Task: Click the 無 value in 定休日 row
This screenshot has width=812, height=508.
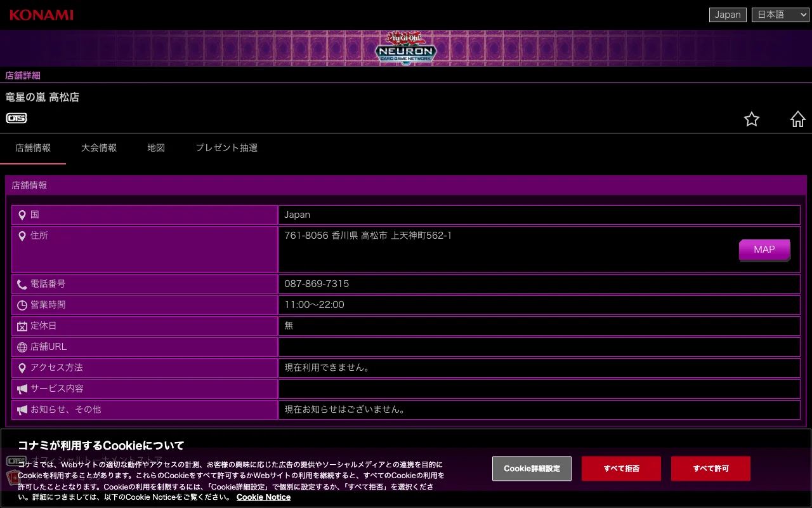Action: pyautogui.click(x=289, y=326)
